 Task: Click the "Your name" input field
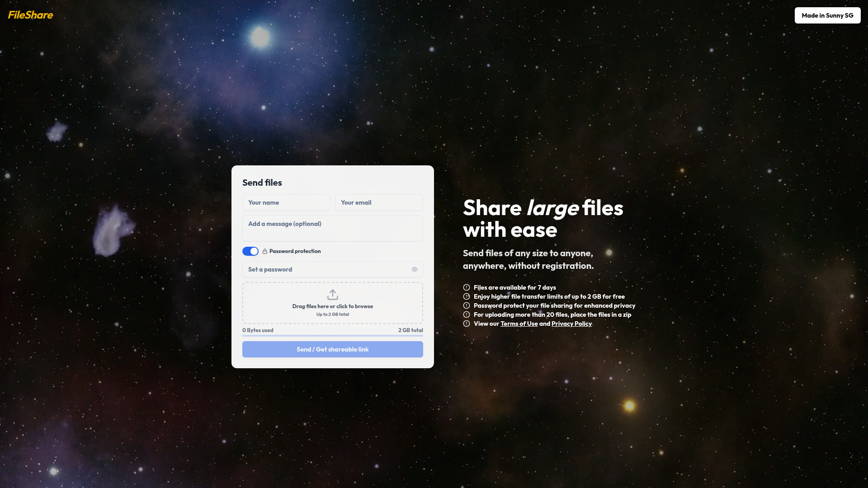[286, 202]
